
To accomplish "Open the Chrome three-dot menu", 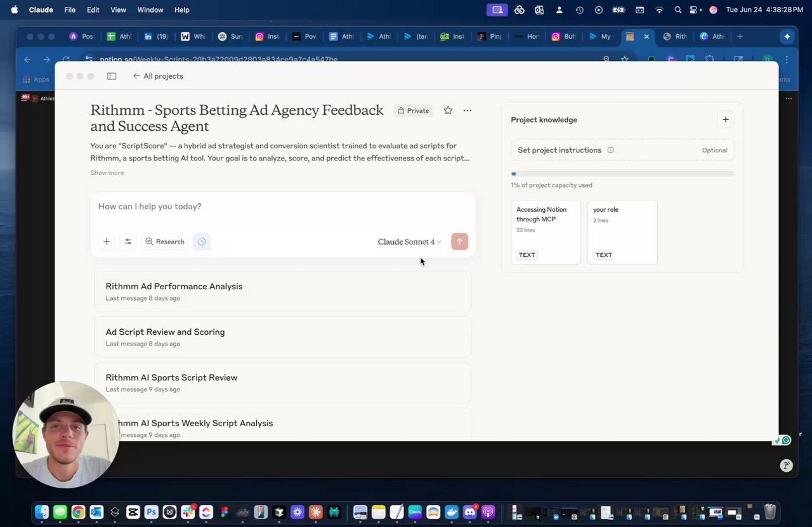I will [x=787, y=60].
